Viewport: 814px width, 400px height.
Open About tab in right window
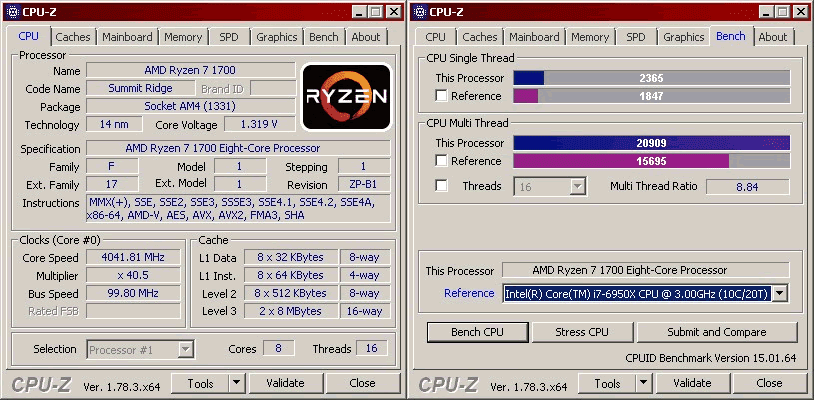773,37
